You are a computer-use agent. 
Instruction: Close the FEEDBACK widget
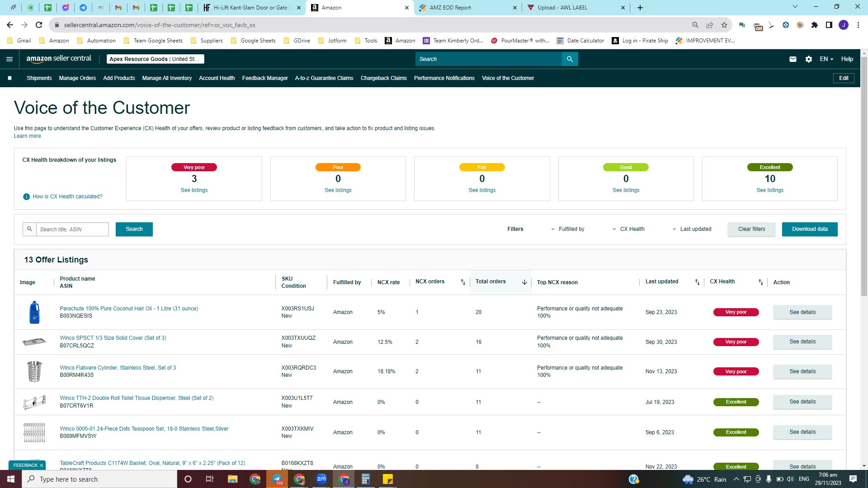42,465
